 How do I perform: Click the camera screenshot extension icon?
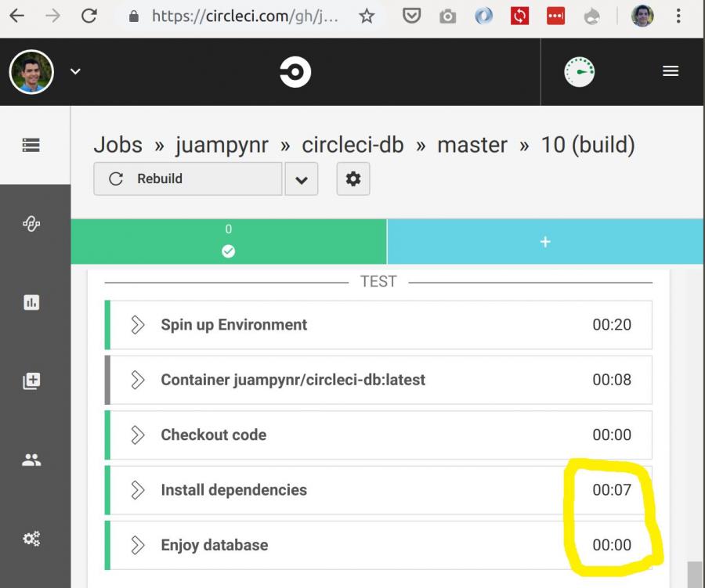click(447, 17)
